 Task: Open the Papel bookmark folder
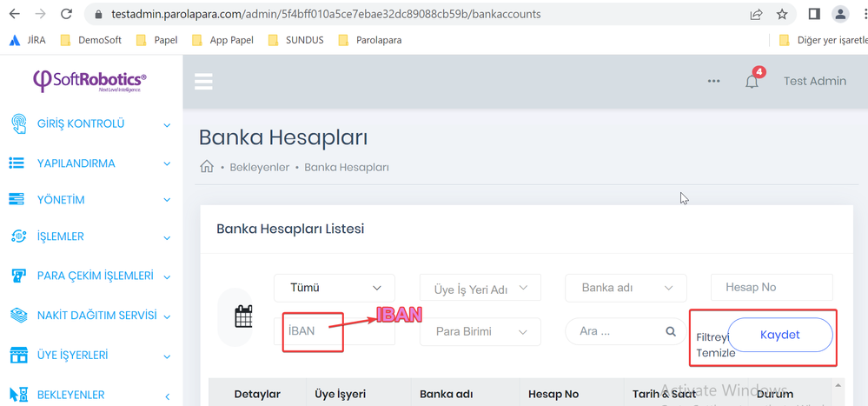[x=156, y=40]
